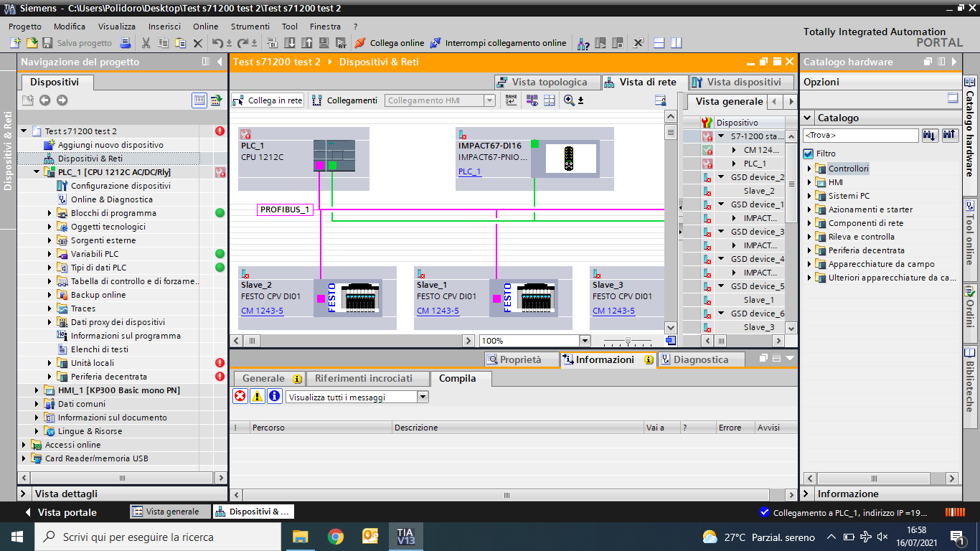Click CM 1243-5 link under Slave_2
Screen dimensions: 980x551
point(262,311)
